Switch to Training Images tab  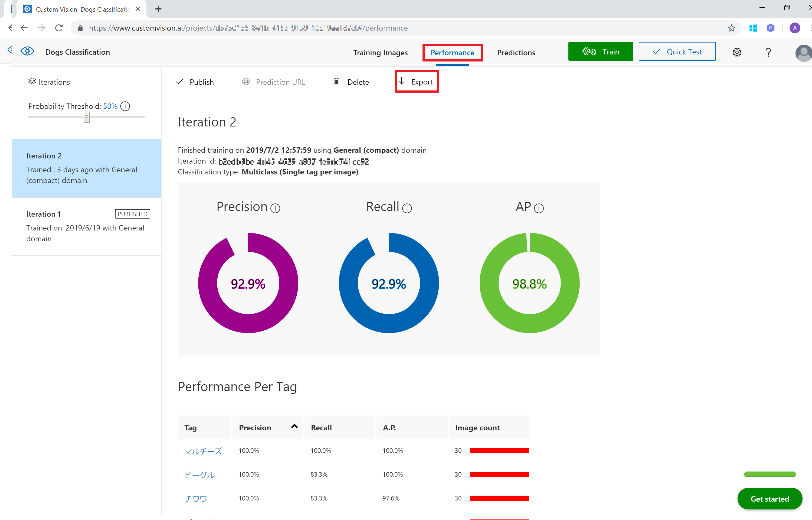point(380,53)
